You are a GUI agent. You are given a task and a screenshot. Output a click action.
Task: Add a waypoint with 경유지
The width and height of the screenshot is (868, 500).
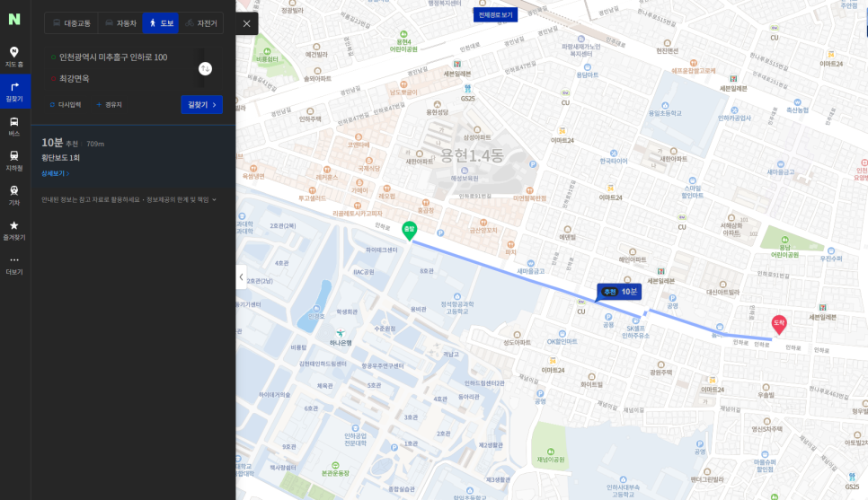click(109, 104)
